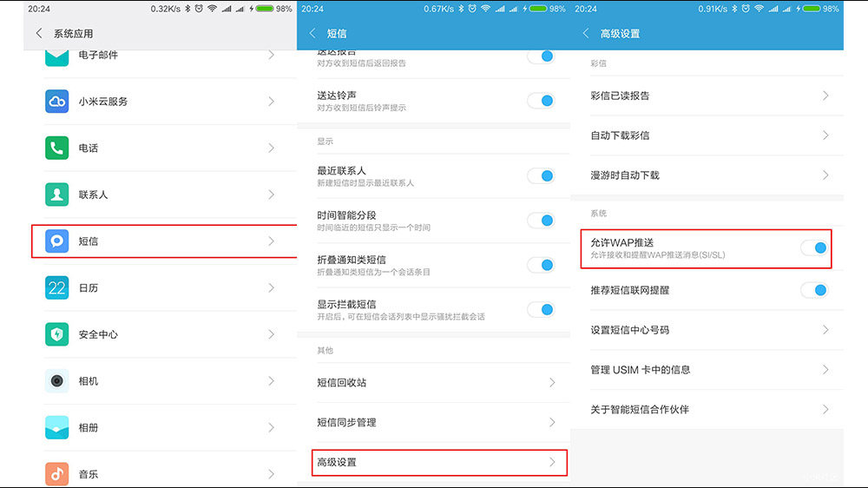868x488 pixels.
Task: Open 安全中心 system app settings
Action: [x=160, y=334]
